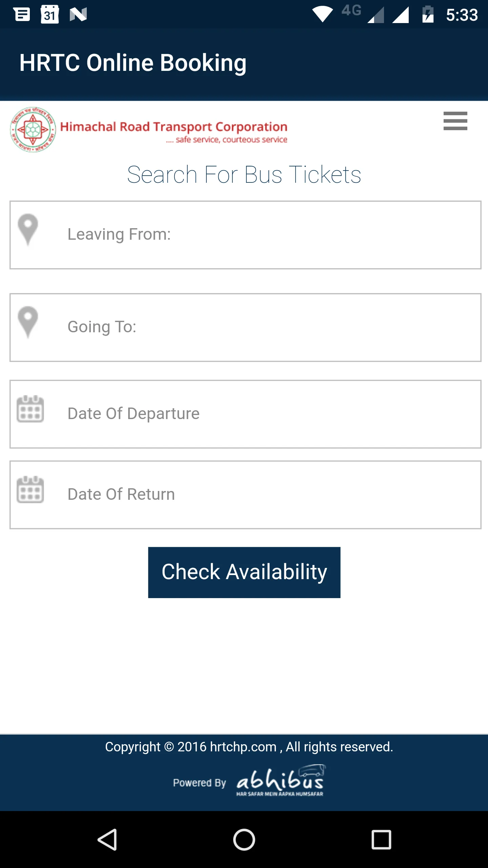Tap the Himachal Road Transport Corporation title
The image size is (488, 868).
coord(174,127)
